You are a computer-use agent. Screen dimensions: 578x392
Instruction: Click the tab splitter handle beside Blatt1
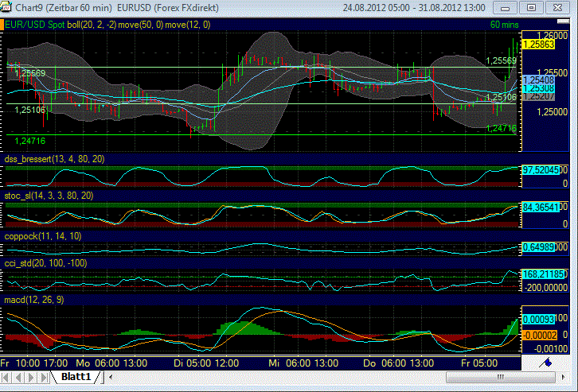coord(103,377)
